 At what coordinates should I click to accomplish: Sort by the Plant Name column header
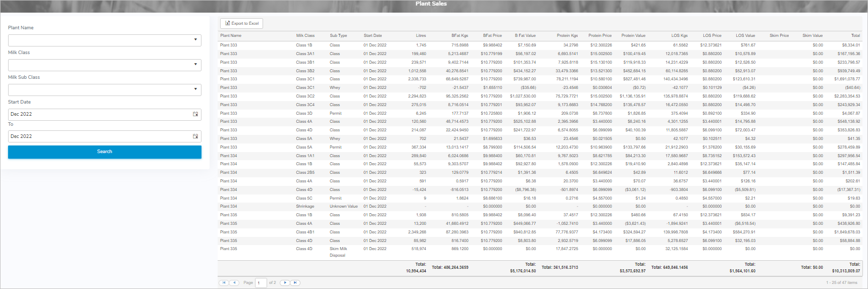click(231, 36)
